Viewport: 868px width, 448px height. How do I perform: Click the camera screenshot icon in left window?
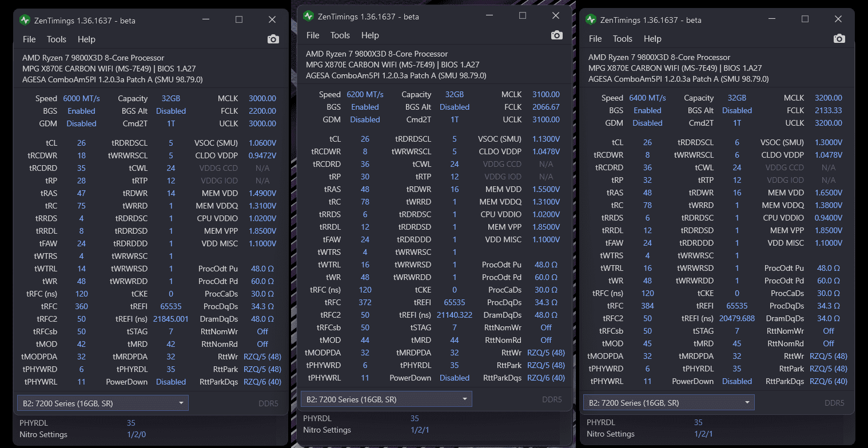click(x=273, y=39)
